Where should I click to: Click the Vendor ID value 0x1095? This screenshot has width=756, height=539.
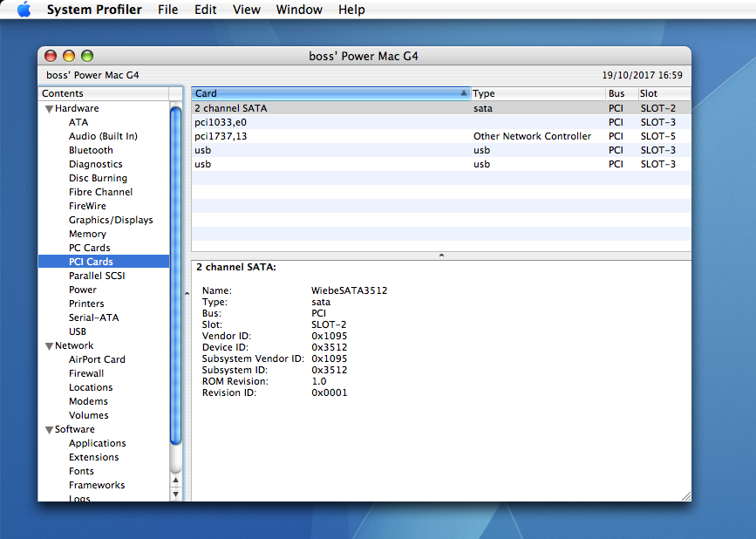330,336
